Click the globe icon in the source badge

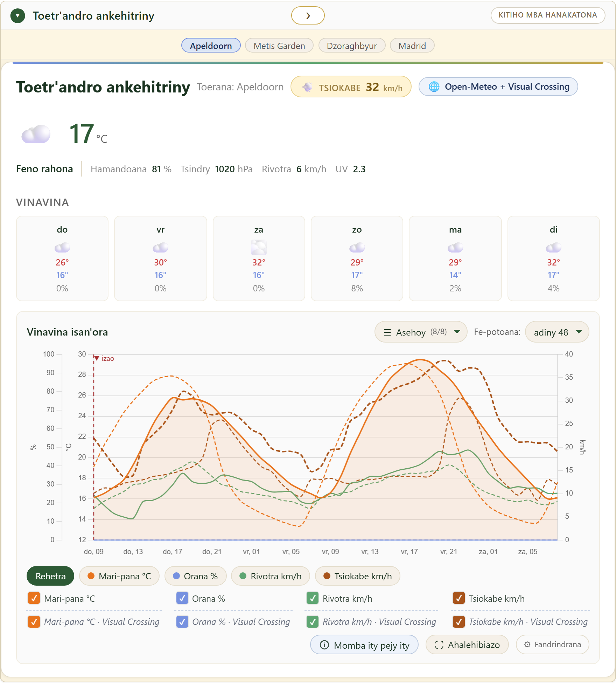pyautogui.click(x=434, y=87)
